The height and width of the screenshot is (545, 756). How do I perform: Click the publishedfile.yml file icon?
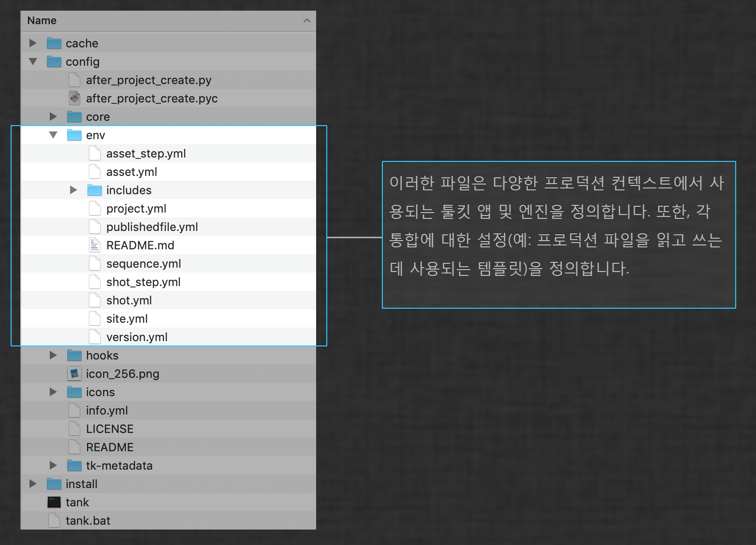[x=95, y=227]
